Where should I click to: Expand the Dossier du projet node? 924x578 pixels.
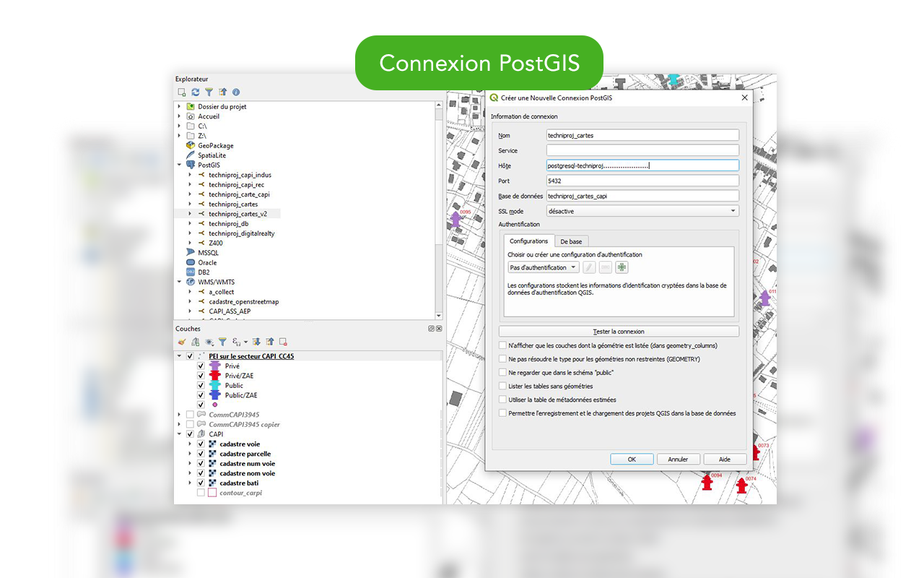tap(180, 106)
